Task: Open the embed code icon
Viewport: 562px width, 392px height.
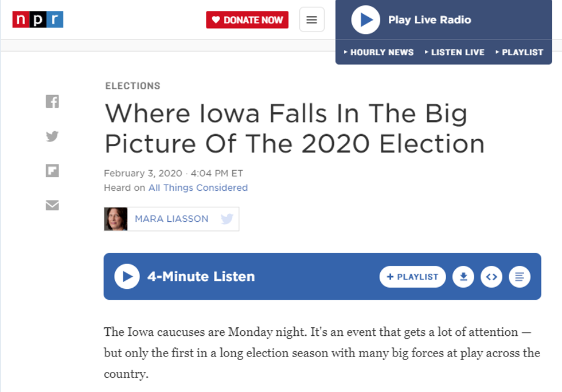Action: (x=491, y=276)
